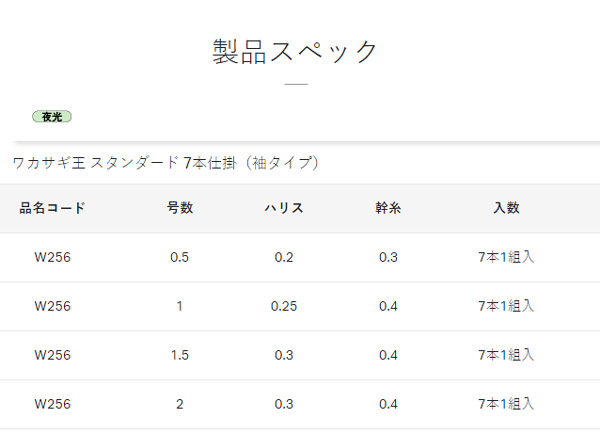Click the ハリス value 0.2
600x434 pixels.
click(284, 257)
